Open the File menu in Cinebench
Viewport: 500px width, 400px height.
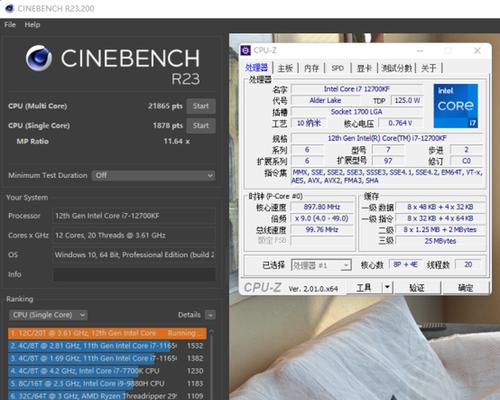coord(10,25)
